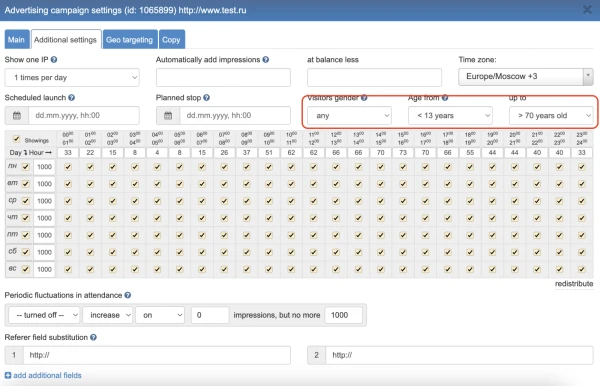Viewport: 600px width, 386px height.
Task: Toggle the сб day checkbox
Action: click(x=26, y=252)
